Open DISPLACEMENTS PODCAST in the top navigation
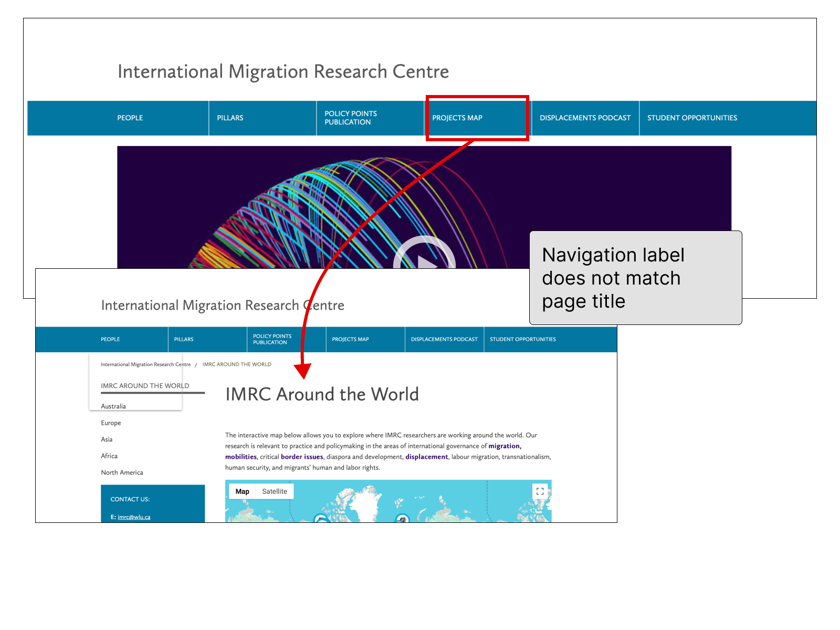The image size is (840, 630). [x=585, y=118]
